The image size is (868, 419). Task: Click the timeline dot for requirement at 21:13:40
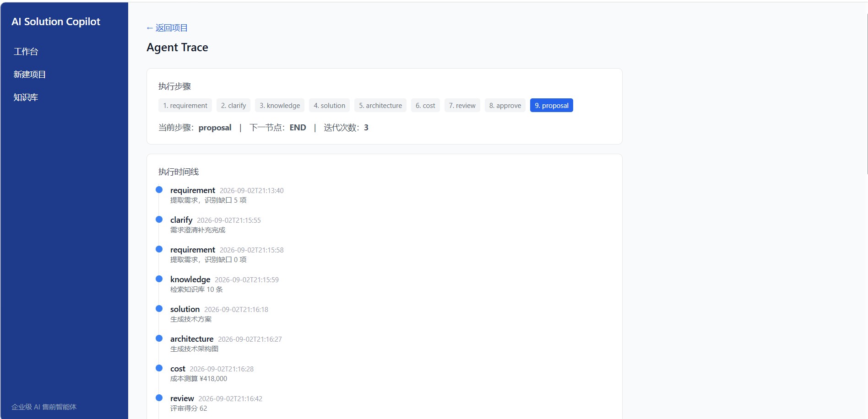pos(159,190)
